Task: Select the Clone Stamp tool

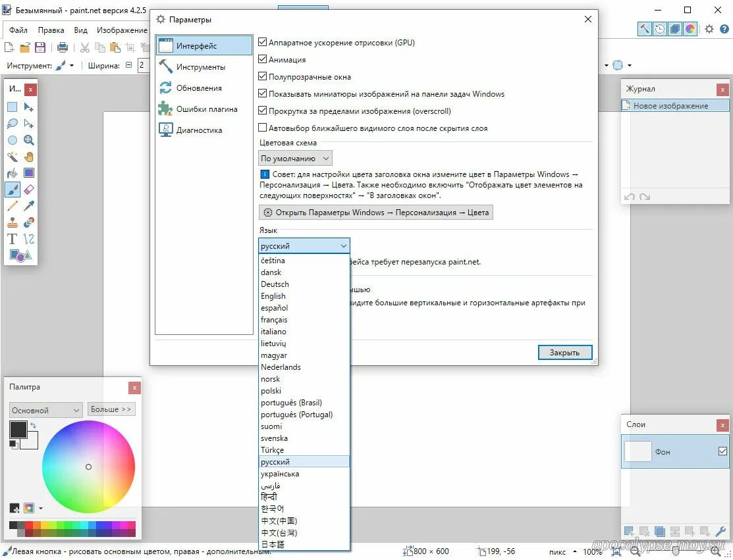Action: click(x=12, y=222)
